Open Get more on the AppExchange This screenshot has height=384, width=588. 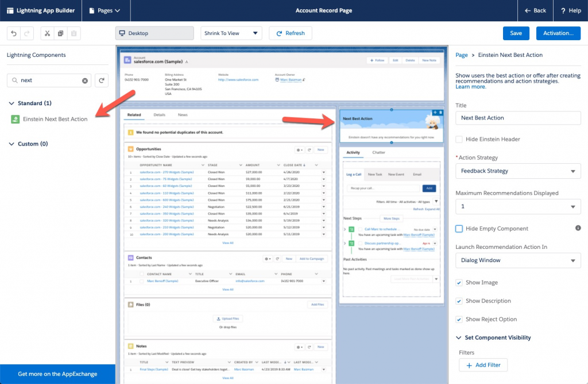57,374
